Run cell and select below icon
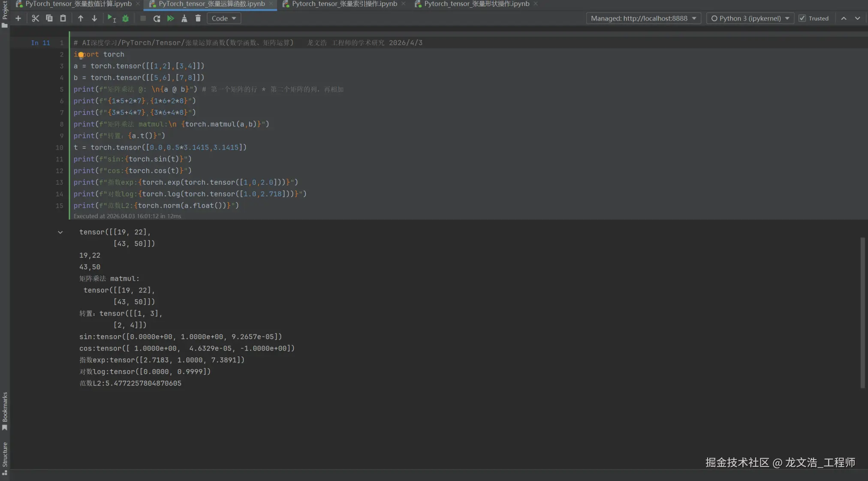The image size is (868, 481). 112,18
